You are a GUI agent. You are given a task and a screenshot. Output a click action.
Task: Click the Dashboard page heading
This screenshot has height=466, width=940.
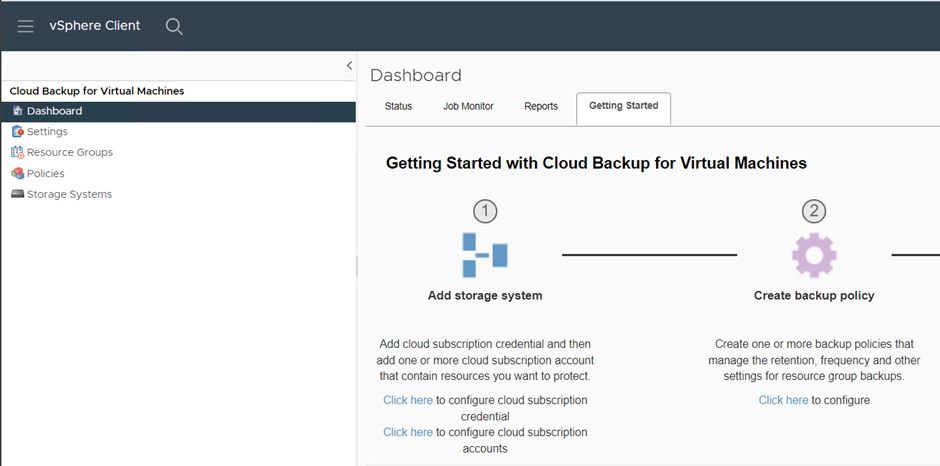[x=416, y=76]
